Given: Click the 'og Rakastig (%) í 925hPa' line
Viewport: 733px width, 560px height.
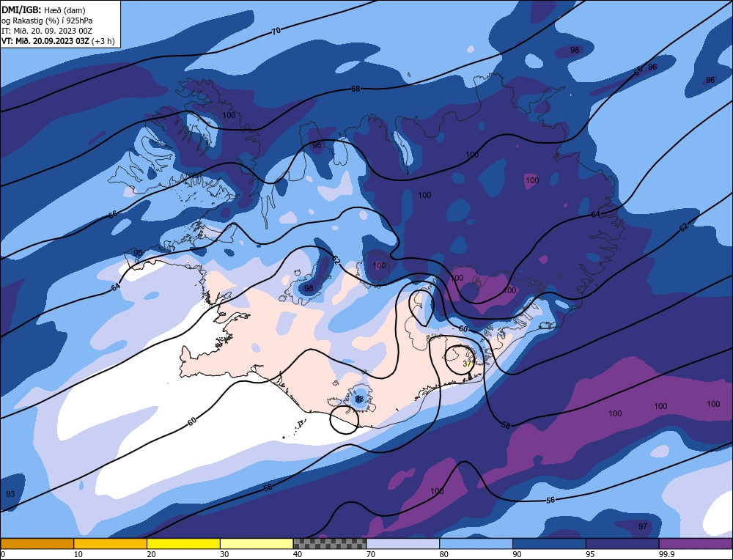Looking at the screenshot, I should tap(47, 21).
